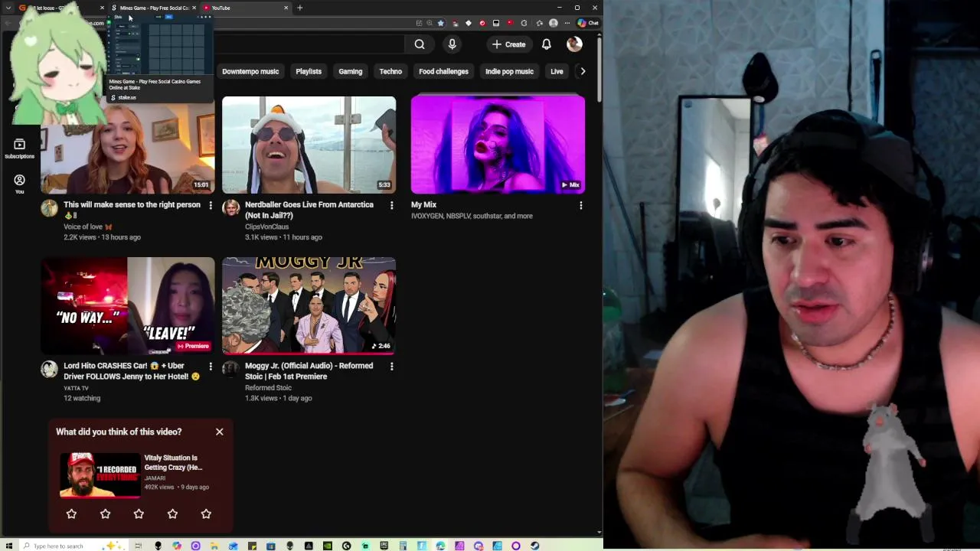This screenshot has height=551, width=980.
Task: Show more category chips with right arrow
Action: pos(583,71)
